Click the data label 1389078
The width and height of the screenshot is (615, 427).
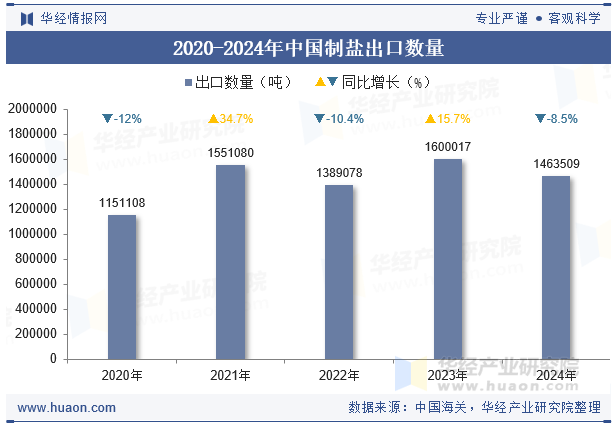[339, 173]
